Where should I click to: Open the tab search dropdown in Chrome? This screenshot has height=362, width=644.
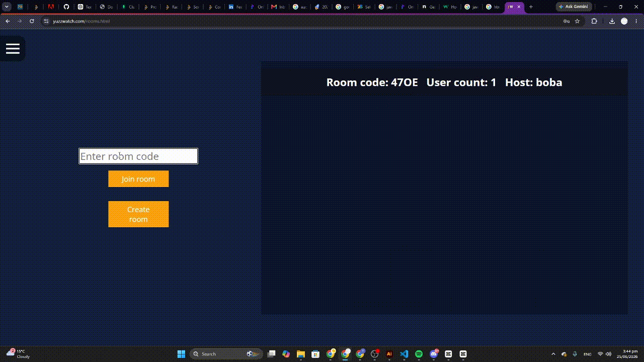[x=7, y=7]
